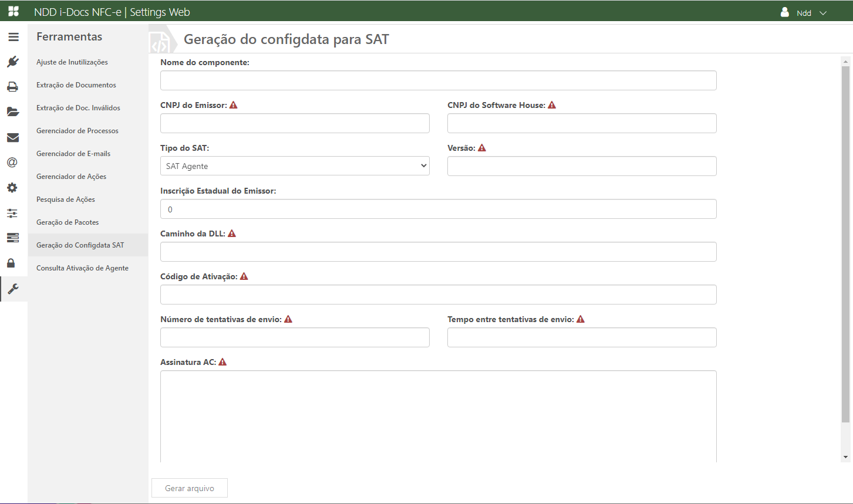Click the Gerar arquivo button
Screen dimensions: 853x504
[190, 488]
